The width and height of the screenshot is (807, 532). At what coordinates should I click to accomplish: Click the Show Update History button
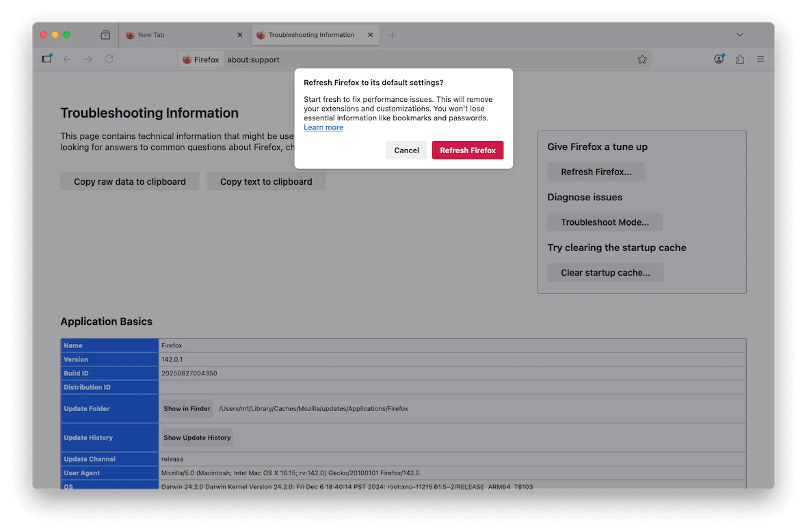pyautogui.click(x=197, y=438)
